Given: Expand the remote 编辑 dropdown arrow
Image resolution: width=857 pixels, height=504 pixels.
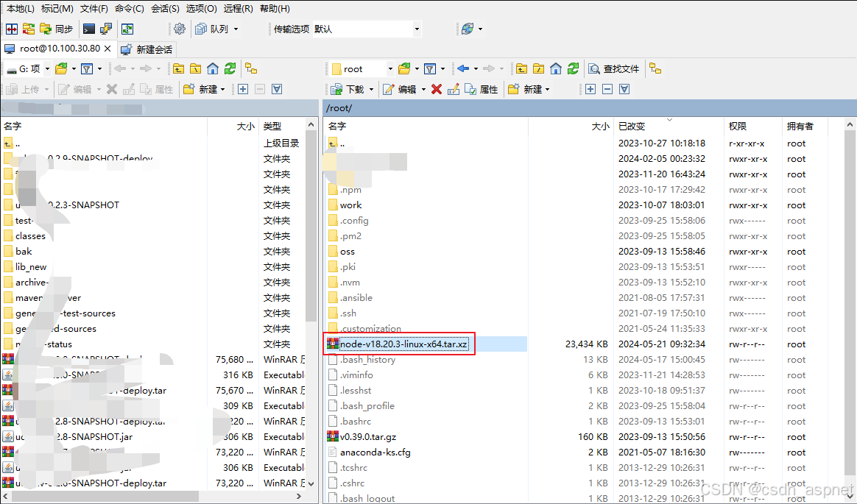Looking at the screenshot, I should (x=423, y=89).
